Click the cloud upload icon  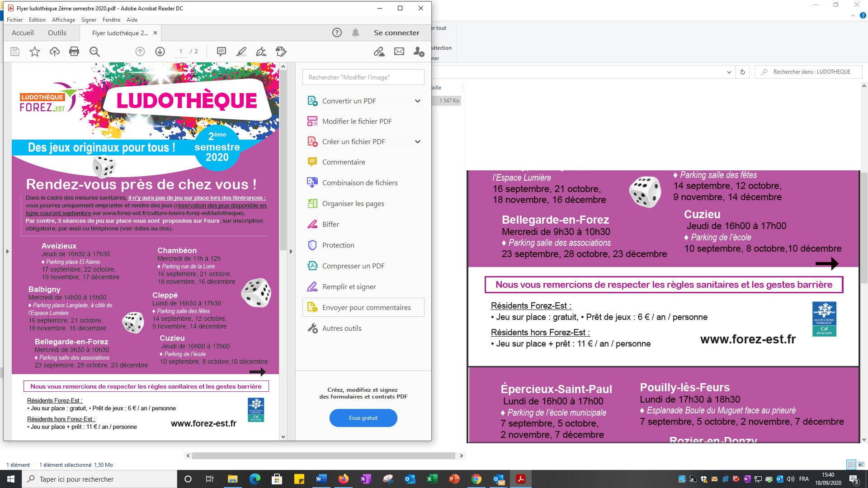(x=55, y=52)
